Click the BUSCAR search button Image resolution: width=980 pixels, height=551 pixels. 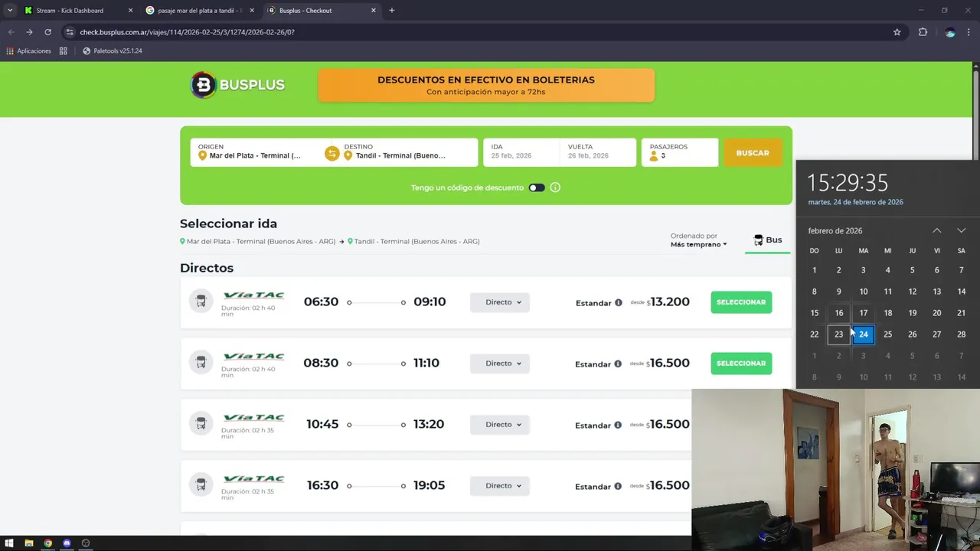753,153
